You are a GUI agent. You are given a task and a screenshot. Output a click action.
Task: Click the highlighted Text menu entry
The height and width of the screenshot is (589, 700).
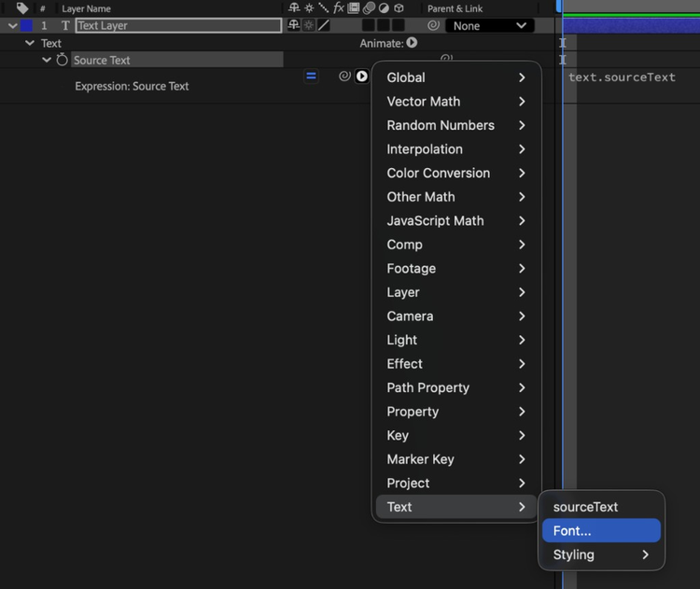pyautogui.click(x=455, y=507)
